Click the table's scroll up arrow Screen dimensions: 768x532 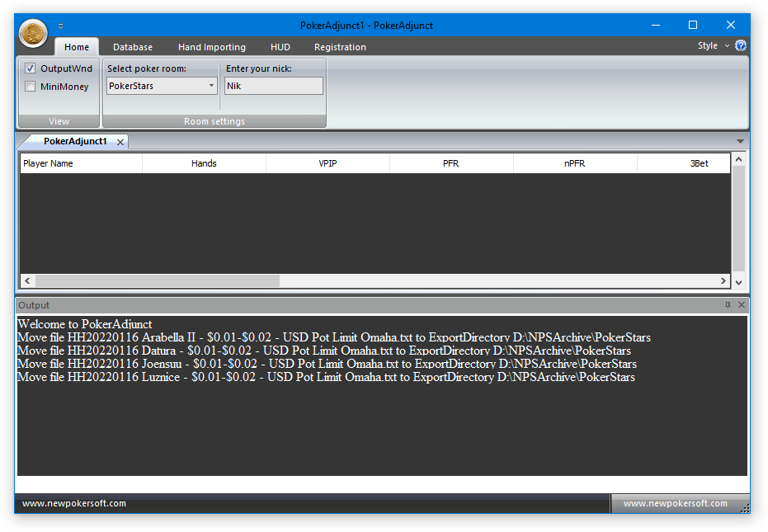pyautogui.click(x=738, y=160)
